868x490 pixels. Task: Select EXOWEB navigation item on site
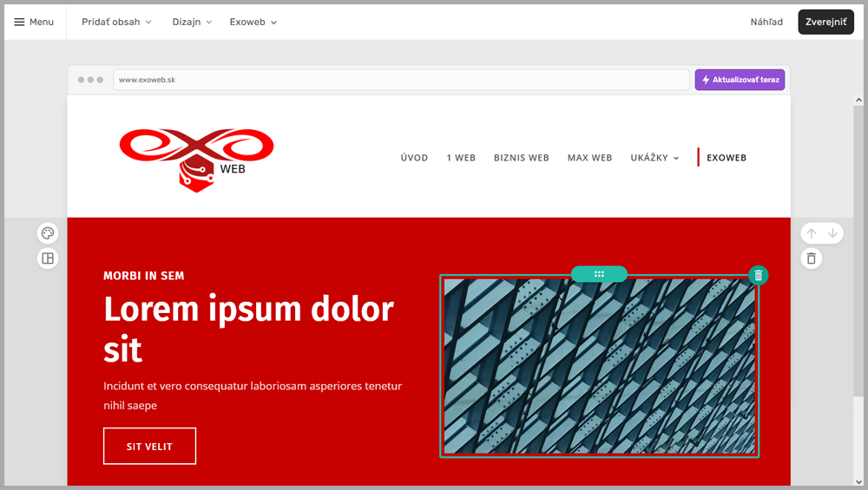click(727, 158)
